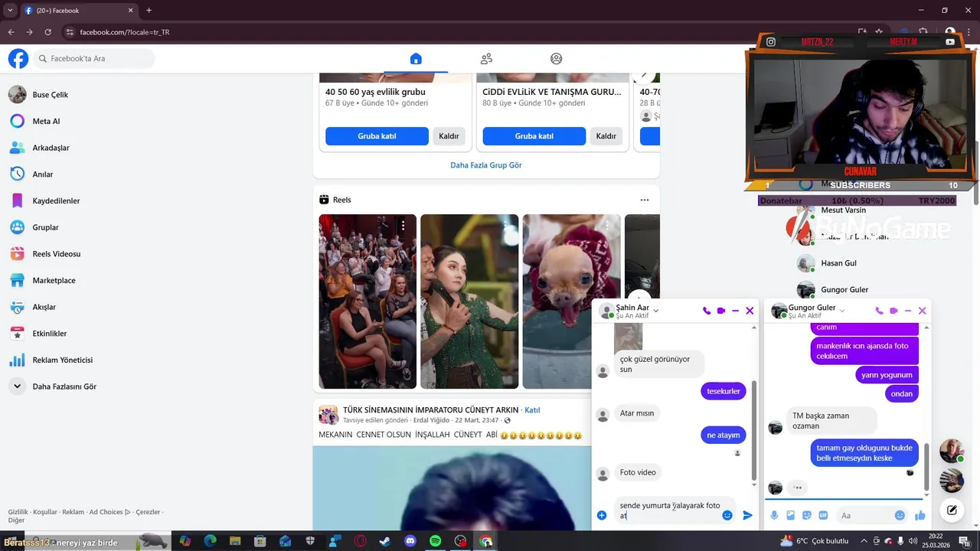The height and width of the screenshot is (551, 980).
Task: Attach a photo in Gungor Guler chat
Action: tap(791, 516)
